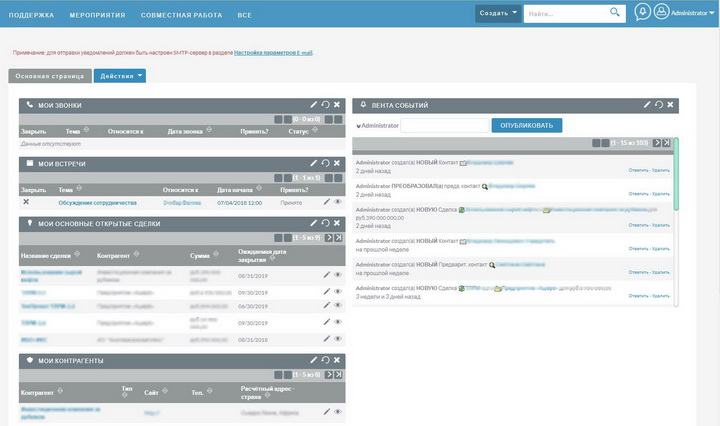Viewport: 720px width, 426px height.
Task: Run search with the magnifier icon
Action: (614, 12)
